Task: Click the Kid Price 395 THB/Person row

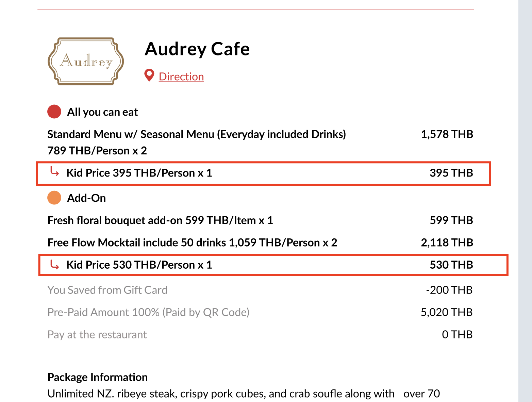Action: (139, 173)
